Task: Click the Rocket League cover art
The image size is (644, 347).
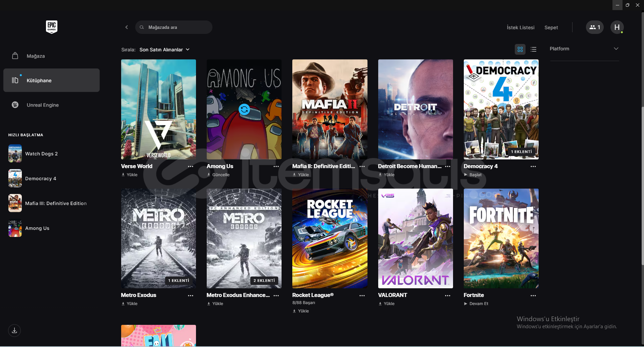Action: click(330, 238)
